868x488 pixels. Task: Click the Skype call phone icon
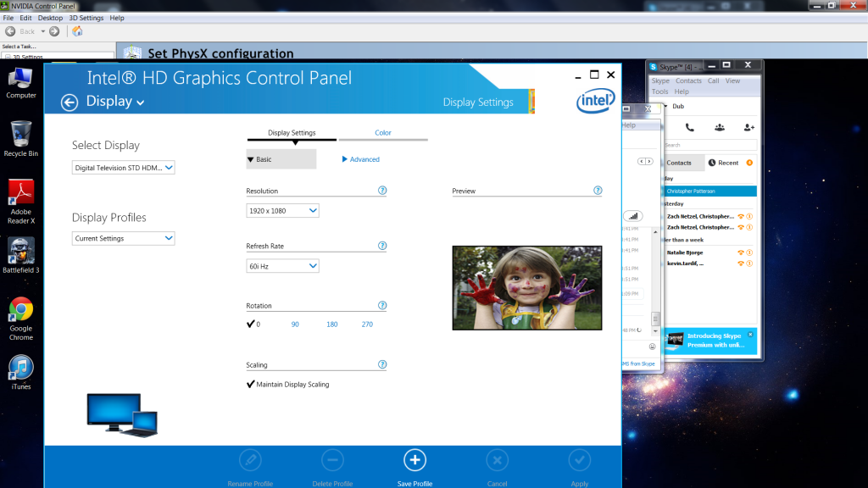(x=690, y=128)
